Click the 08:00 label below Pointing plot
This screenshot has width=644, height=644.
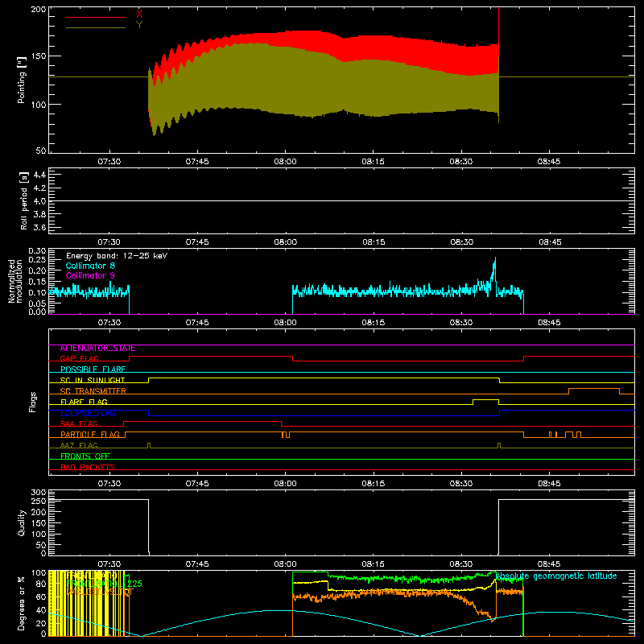pos(285,162)
